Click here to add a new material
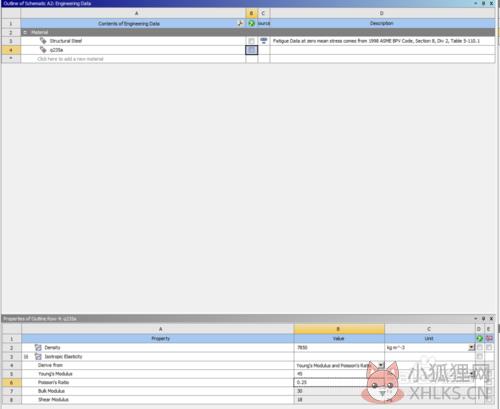500x409 pixels. (70, 59)
